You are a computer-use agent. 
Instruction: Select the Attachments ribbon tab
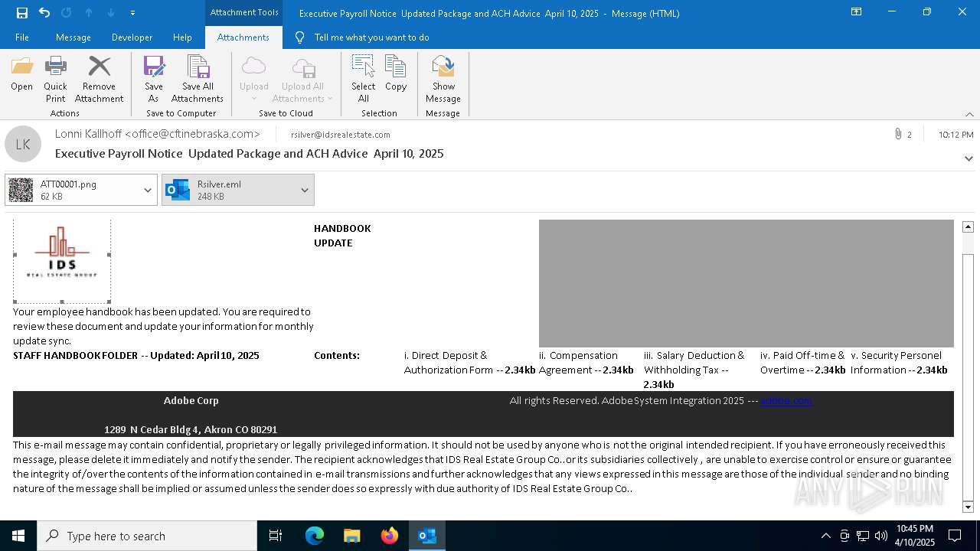coord(243,37)
